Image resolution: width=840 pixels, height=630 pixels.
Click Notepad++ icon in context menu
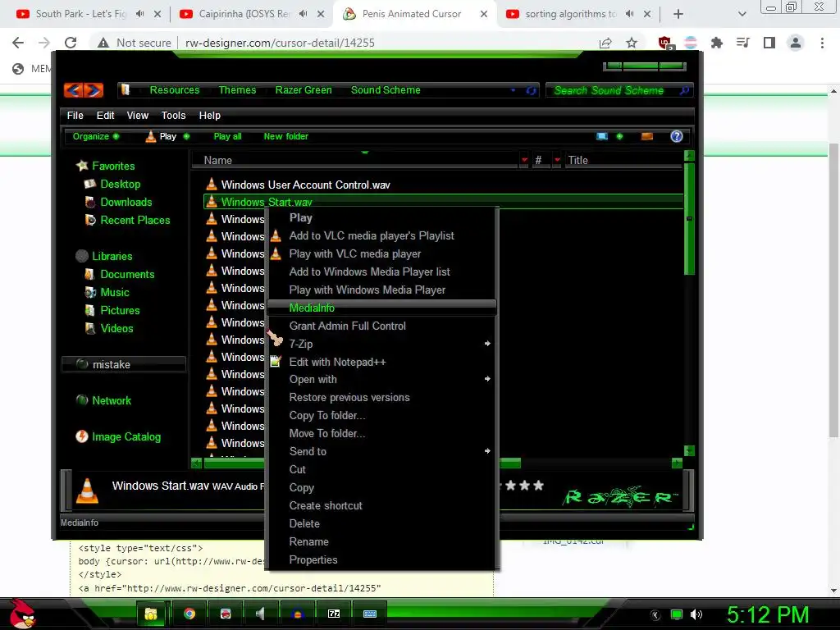(276, 362)
